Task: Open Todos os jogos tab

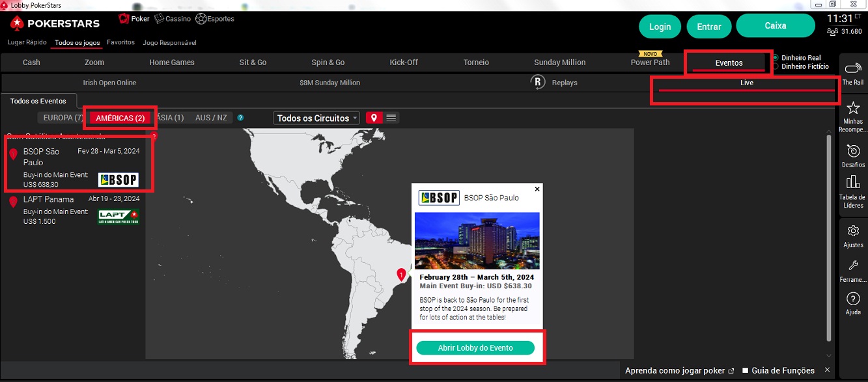Action: pos(77,43)
